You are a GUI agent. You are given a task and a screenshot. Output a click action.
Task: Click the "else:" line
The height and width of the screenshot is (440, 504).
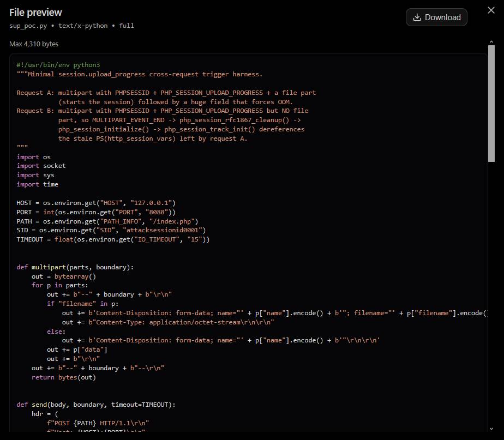pos(56,331)
